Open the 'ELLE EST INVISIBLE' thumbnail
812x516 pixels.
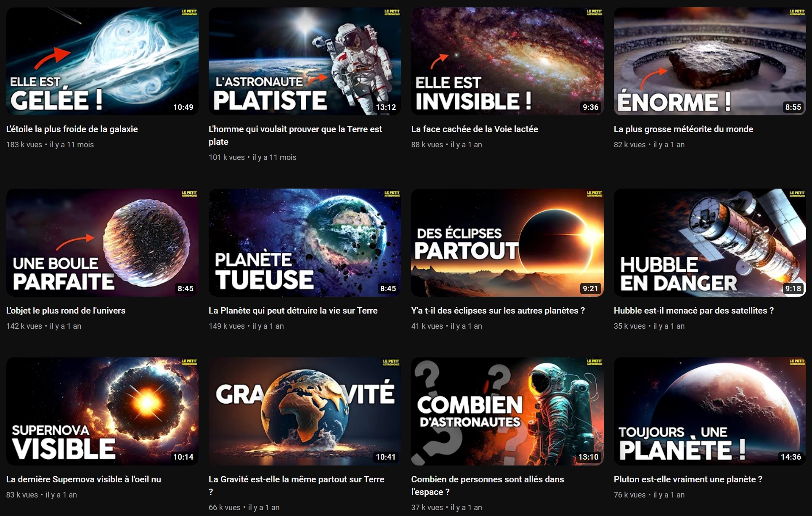click(x=507, y=61)
